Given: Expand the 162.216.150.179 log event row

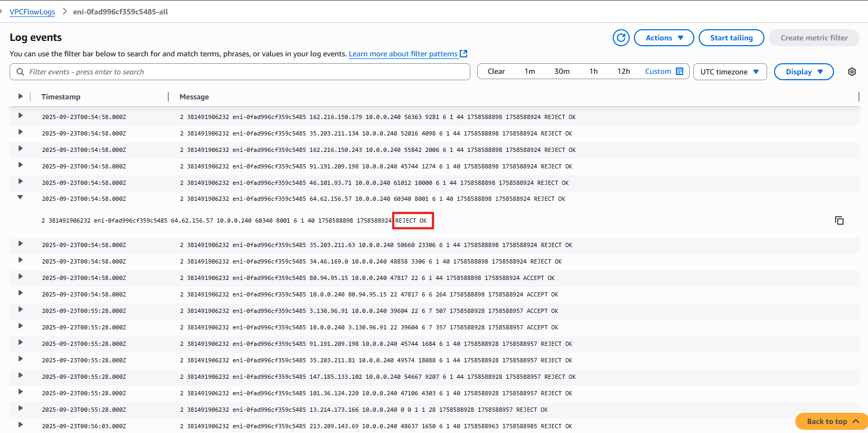Looking at the screenshot, I should pyautogui.click(x=20, y=115).
